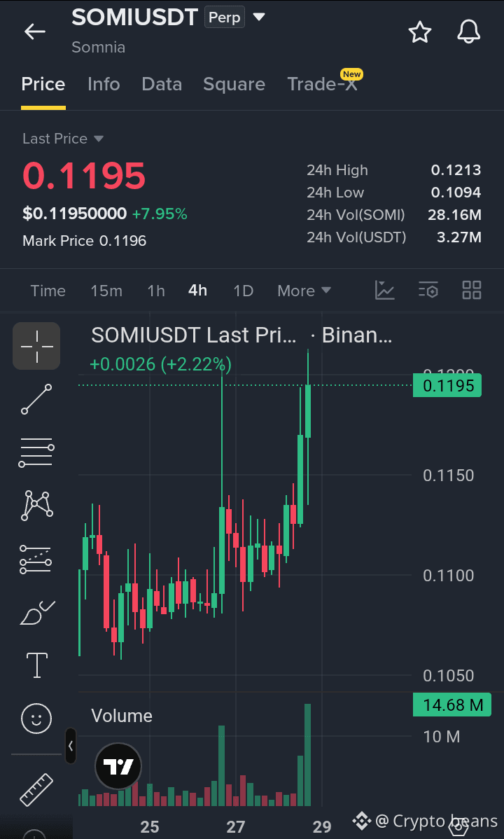This screenshot has width=504, height=839.
Task: Click the TradingView logo
Action: pos(118,767)
